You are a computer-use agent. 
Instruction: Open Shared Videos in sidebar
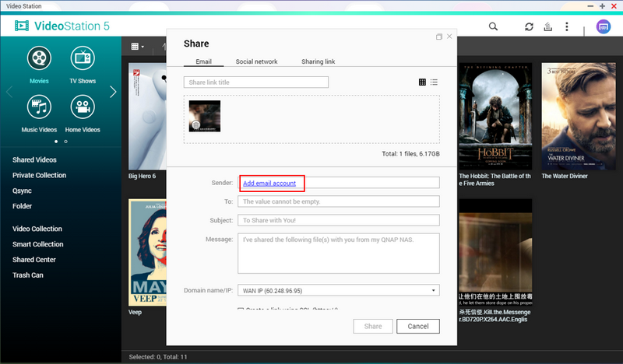tap(34, 159)
